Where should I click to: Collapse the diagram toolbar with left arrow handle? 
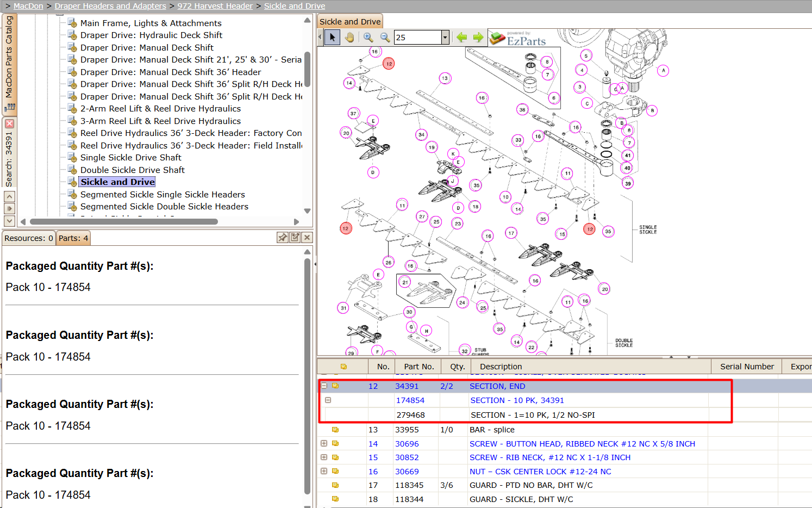click(x=320, y=37)
